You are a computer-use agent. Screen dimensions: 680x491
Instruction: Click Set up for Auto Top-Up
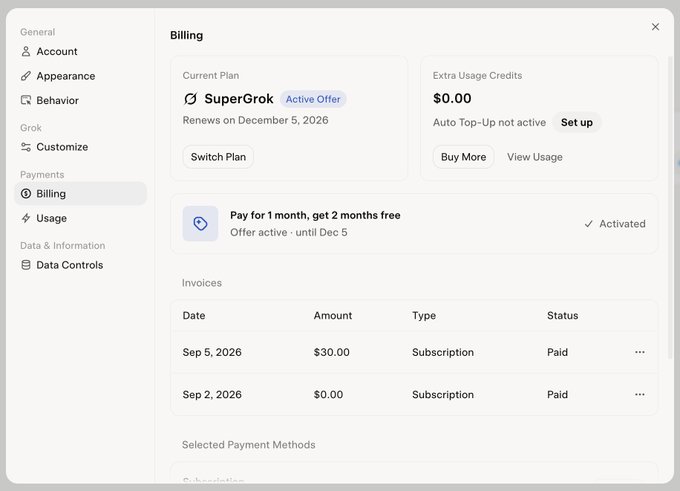point(577,122)
